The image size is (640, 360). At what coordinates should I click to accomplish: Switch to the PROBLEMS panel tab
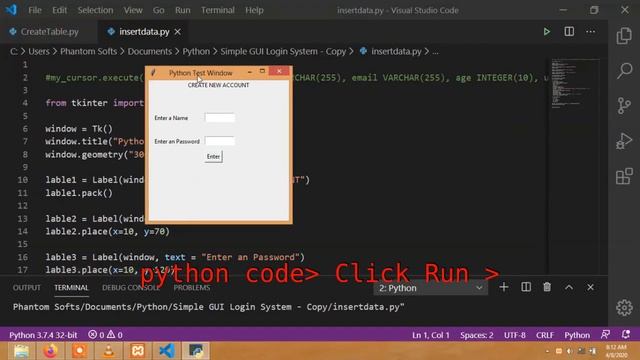point(191,288)
